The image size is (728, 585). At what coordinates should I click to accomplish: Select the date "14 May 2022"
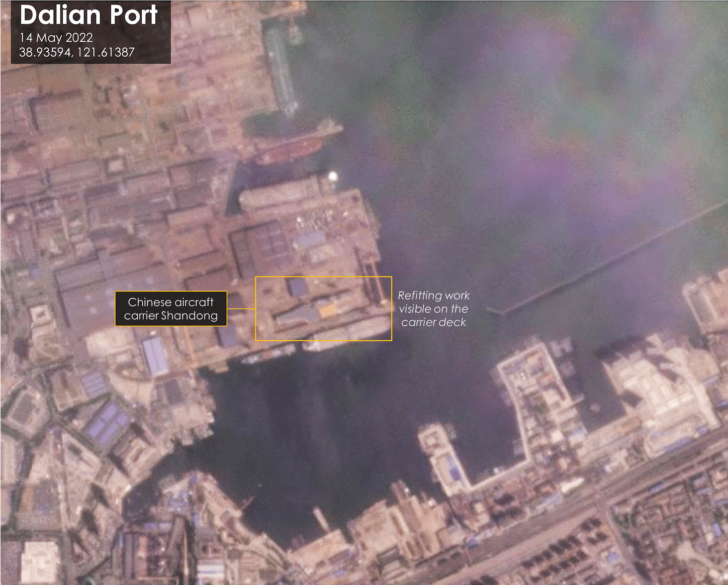point(56,38)
